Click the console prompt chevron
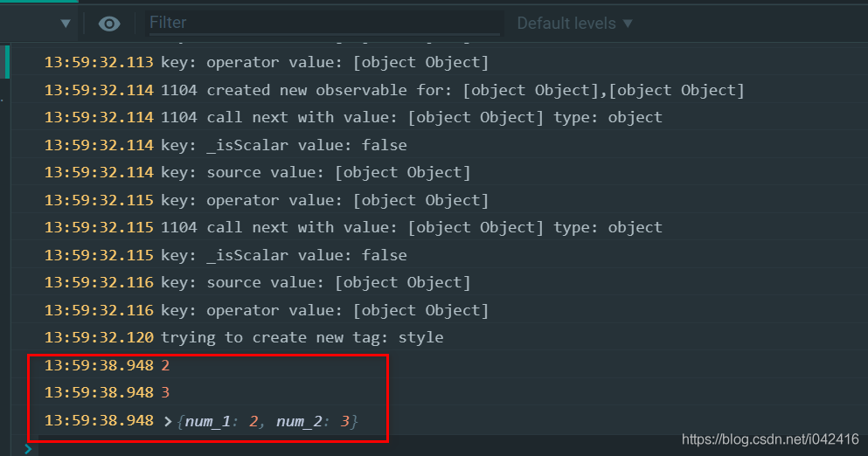 tap(28, 449)
